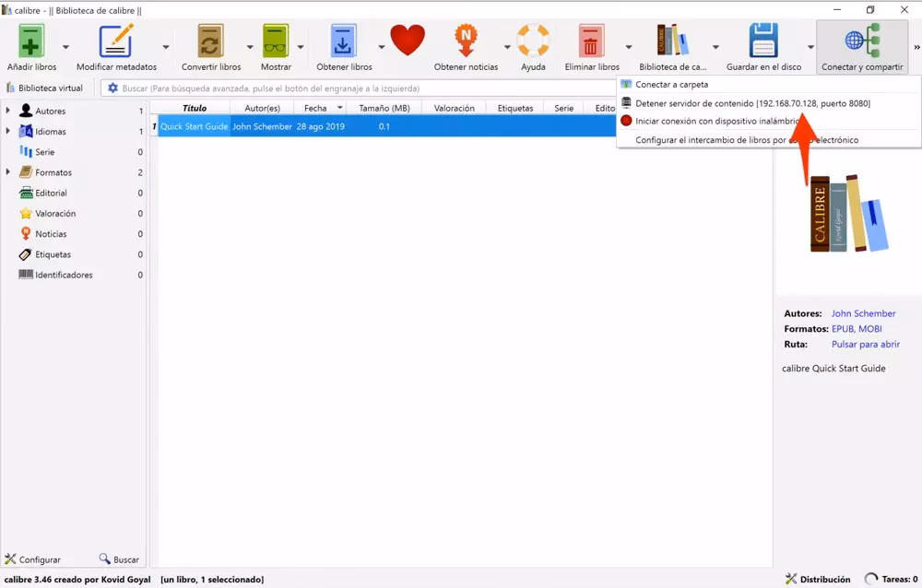Click the red heart donate icon
Screen dimensions: 922x588
pyautogui.click(x=408, y=41)
